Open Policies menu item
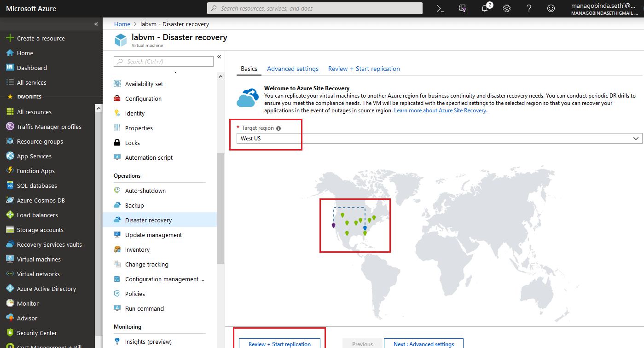 coord(135,294)
